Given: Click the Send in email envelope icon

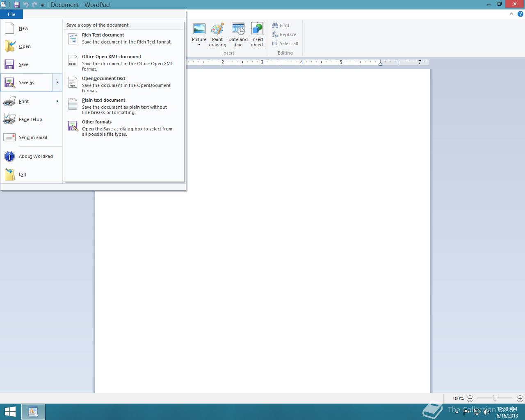Looking at the screenshot, I should coord(9,138).
